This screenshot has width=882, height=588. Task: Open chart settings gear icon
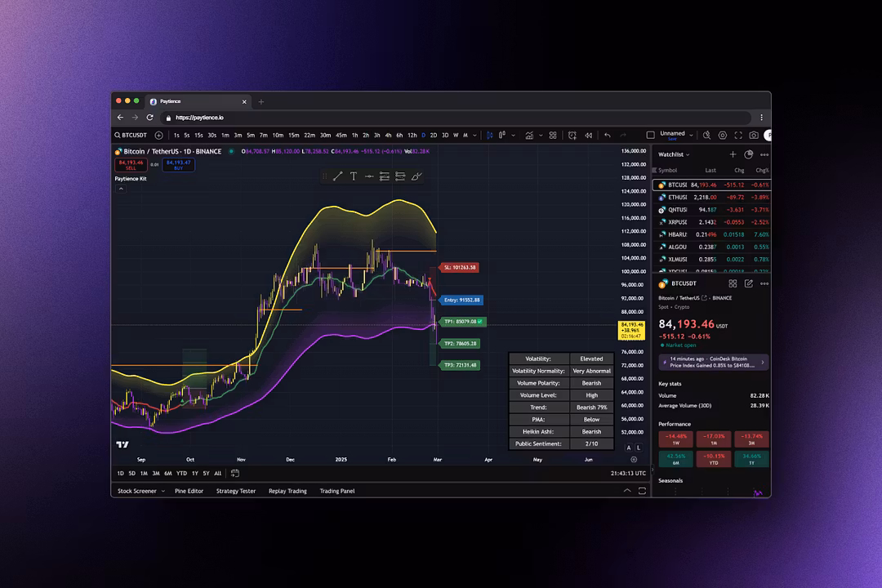[722, 136]
